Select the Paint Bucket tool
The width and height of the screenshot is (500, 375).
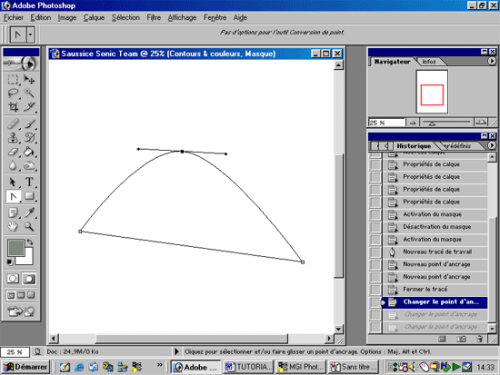(x=29, y=152)
